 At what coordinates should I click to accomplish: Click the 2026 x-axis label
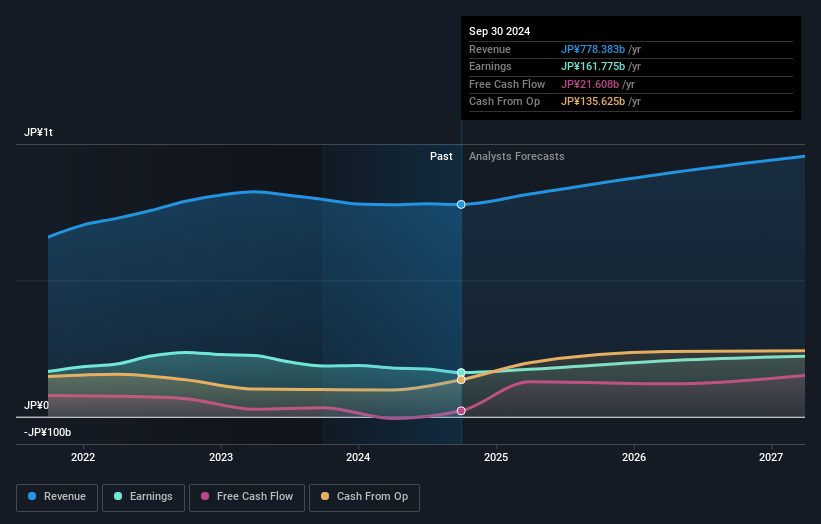(x=634, y=458)
